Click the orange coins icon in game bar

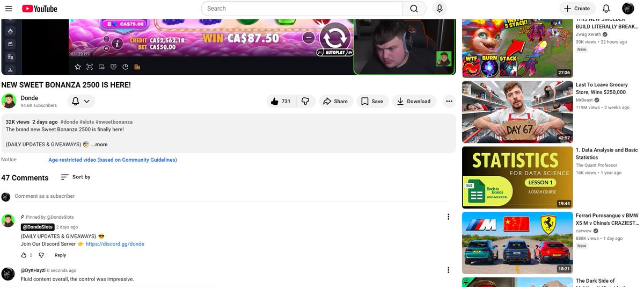[x=137, y=67]
